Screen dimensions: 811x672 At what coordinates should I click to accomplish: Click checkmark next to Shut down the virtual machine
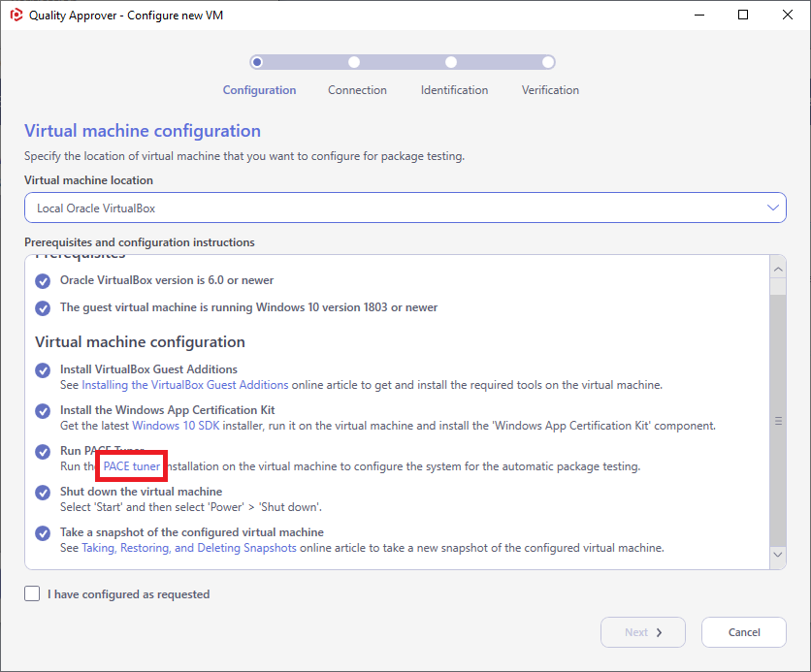pyautogui.click(x=43, y=493)
